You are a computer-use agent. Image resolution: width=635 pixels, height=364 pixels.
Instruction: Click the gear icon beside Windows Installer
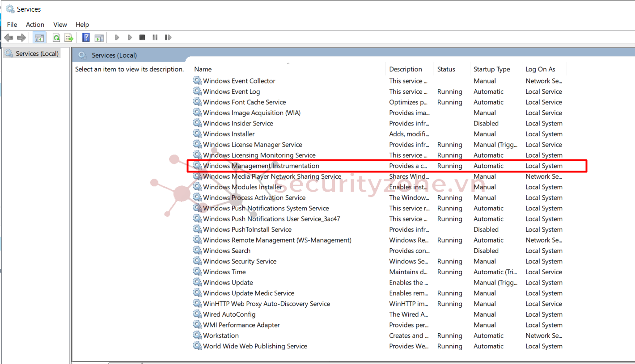(197, 134)
